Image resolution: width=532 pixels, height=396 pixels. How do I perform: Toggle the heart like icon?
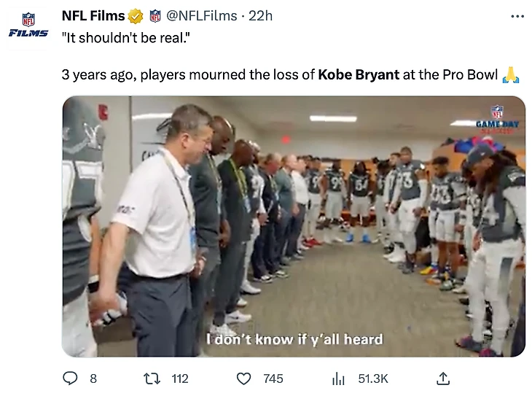pyautogui.click(x=246, y=378)
